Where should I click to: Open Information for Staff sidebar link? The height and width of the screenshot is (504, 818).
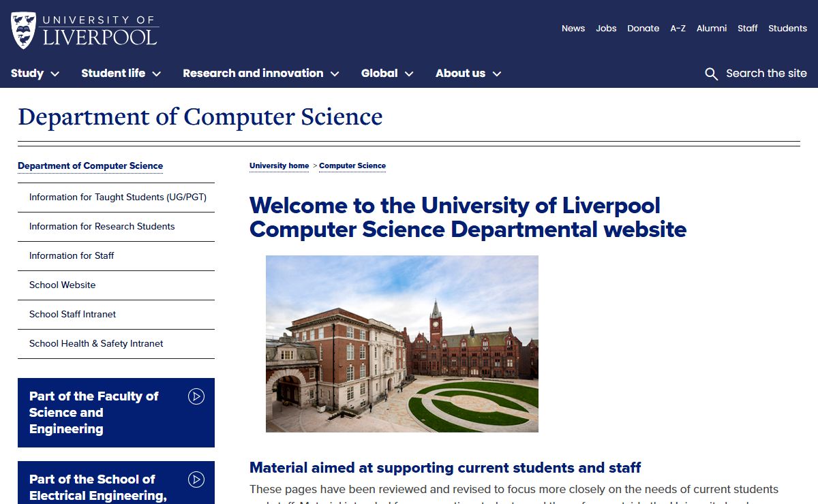(72, 255)
